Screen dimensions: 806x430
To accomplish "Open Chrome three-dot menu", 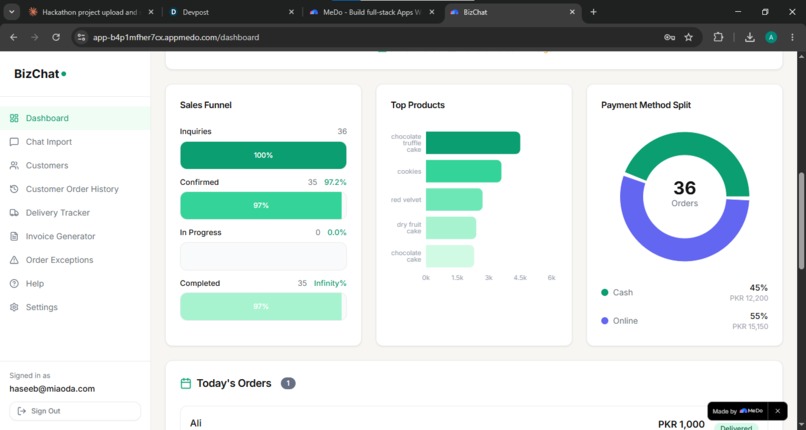I will (x=792, y=37).
